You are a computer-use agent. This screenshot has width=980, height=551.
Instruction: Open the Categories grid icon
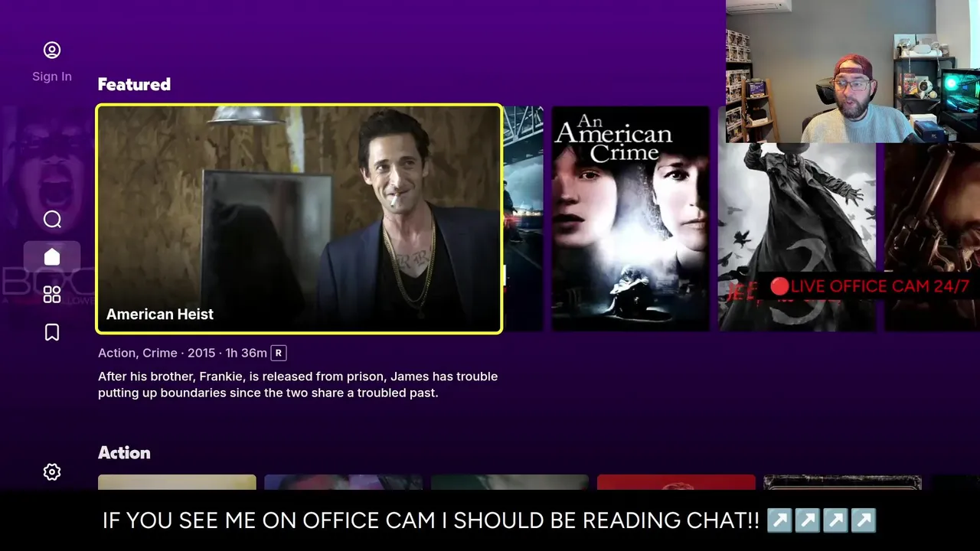pyautogui.click(x=52, y=295)
